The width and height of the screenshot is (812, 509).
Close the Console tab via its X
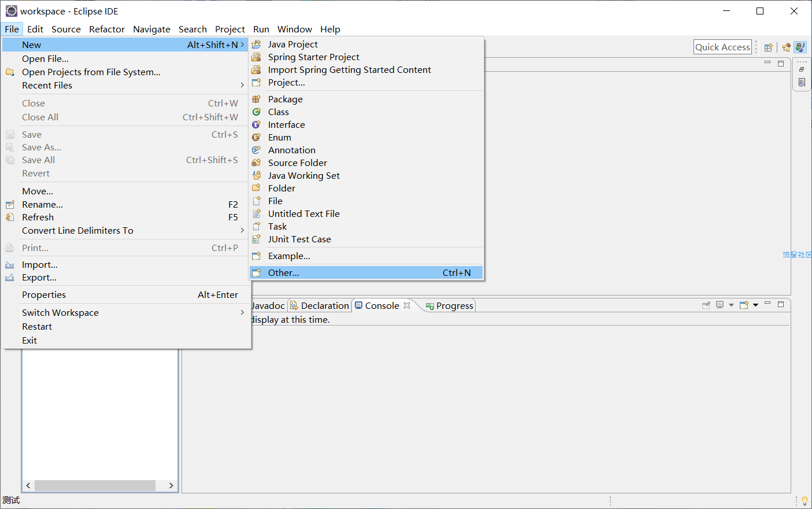(407, 305)
